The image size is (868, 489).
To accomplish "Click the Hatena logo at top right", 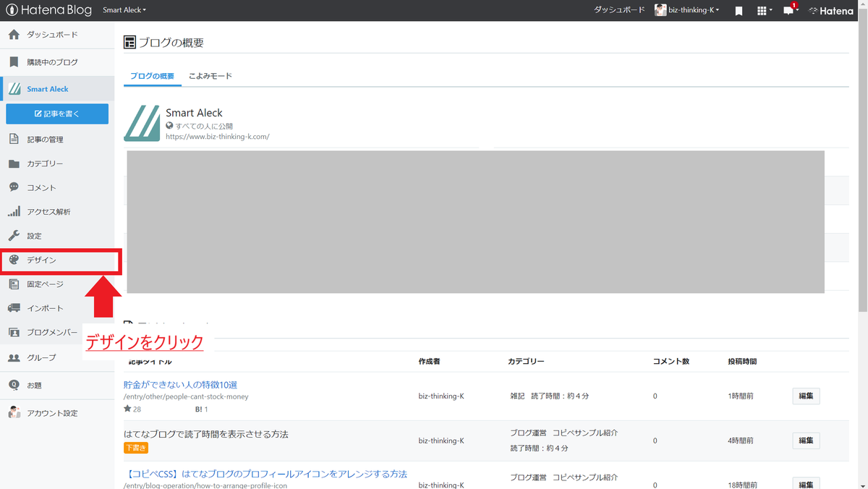I will 831,11.
